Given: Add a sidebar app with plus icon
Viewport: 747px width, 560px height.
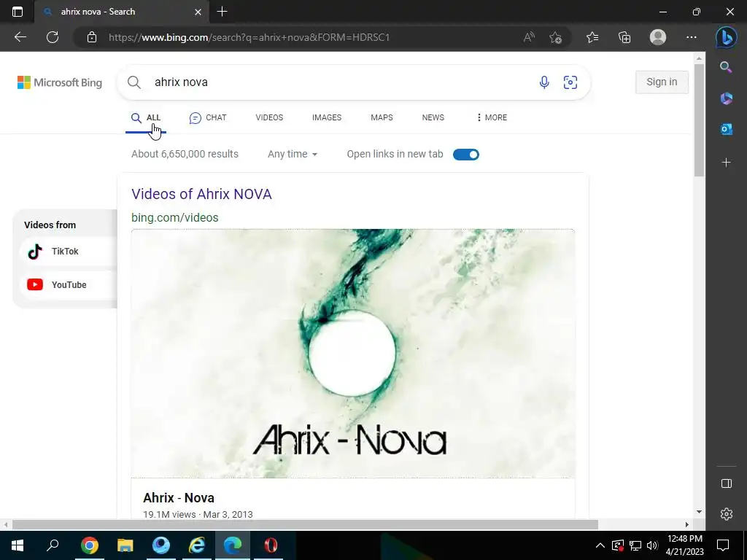Looking at the screenshot, I should tap(726, 163).
